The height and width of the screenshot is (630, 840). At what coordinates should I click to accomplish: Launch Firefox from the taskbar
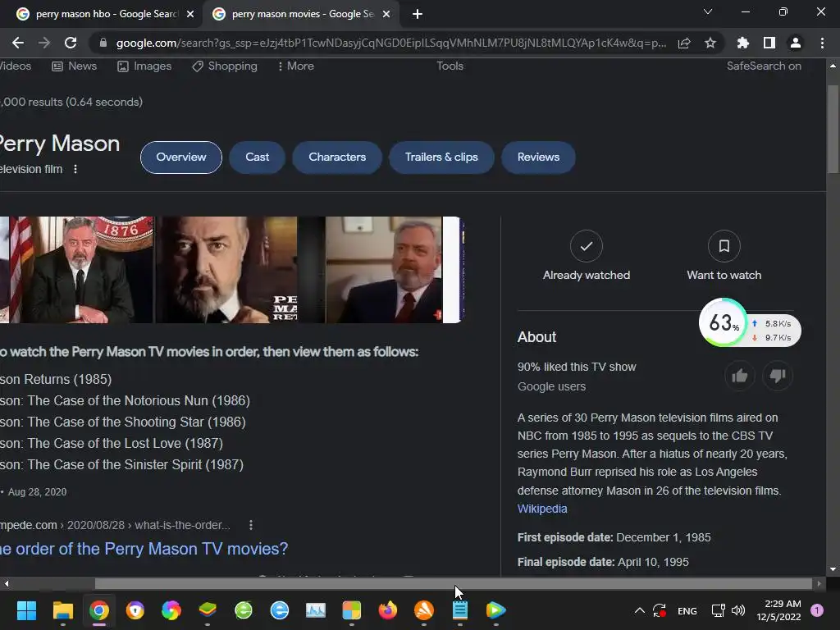[387, 610]
